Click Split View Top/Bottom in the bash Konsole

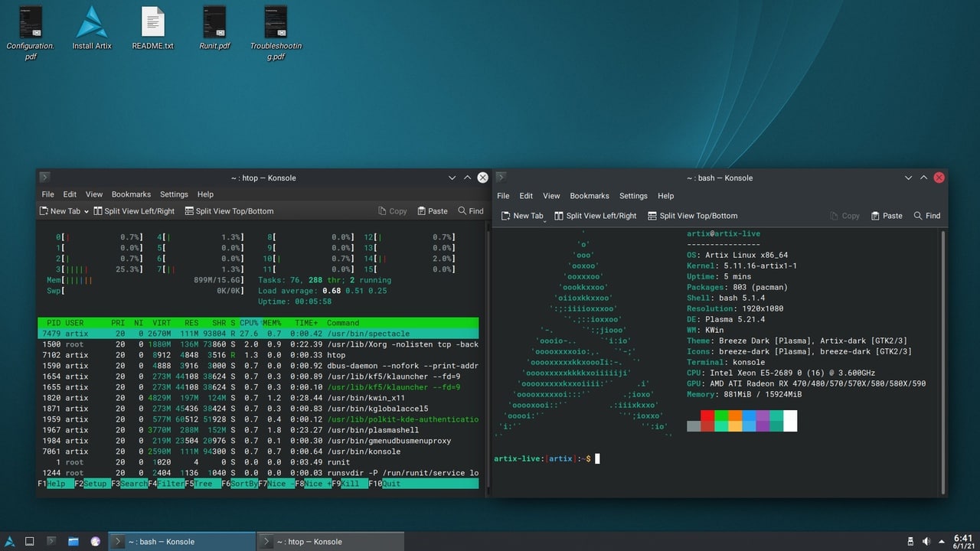click(693, 216)
